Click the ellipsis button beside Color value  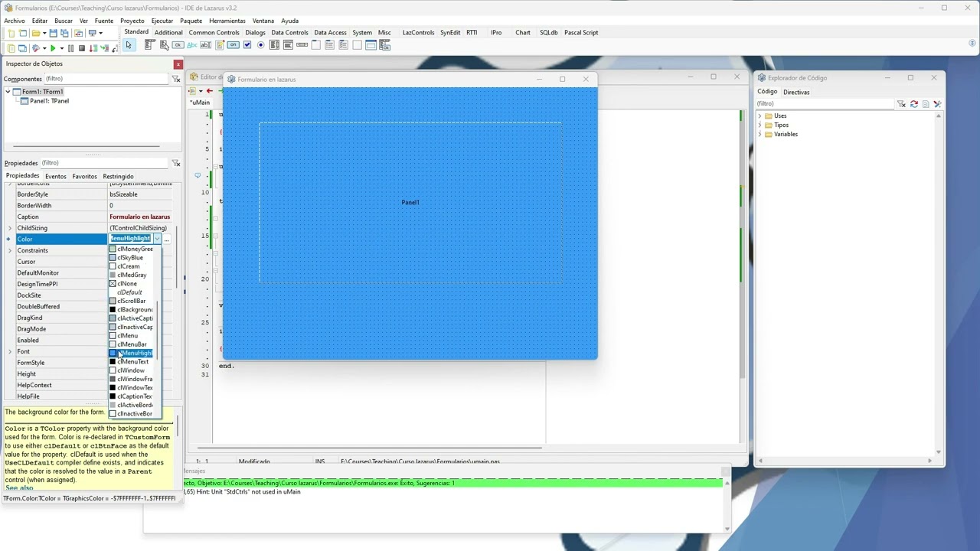tap(166, 239)
